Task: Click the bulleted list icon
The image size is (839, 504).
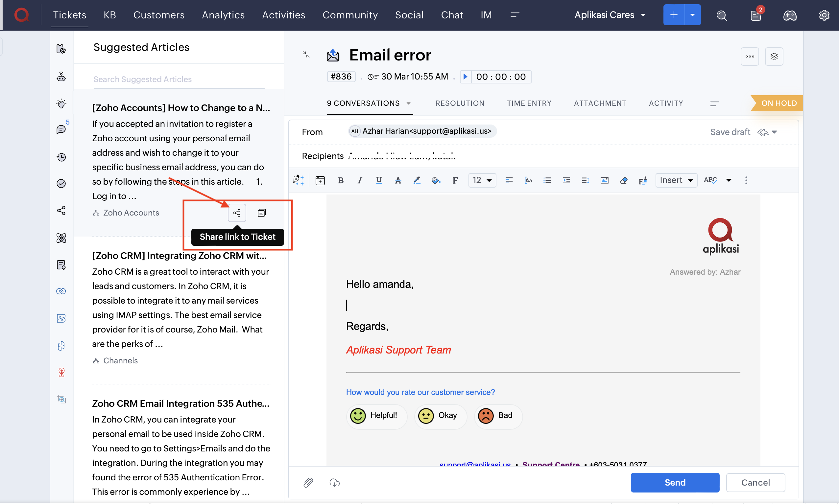Action: (x=547, y=180)
